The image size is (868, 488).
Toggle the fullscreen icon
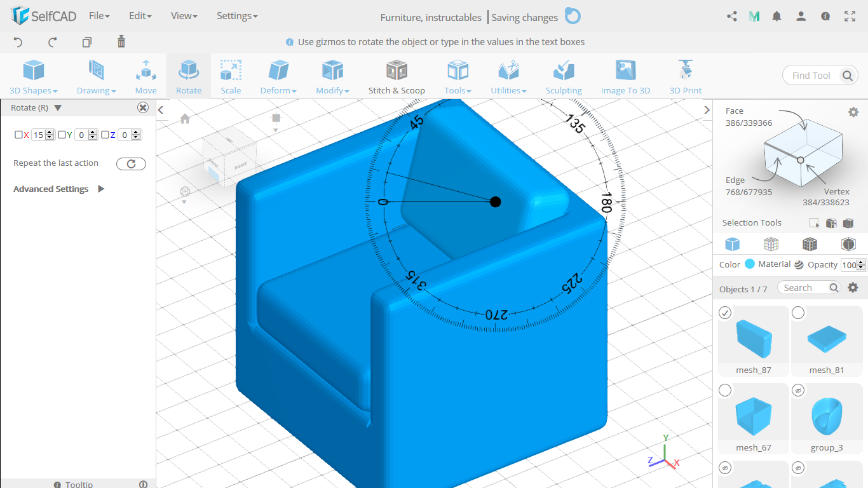click(850, 17)
